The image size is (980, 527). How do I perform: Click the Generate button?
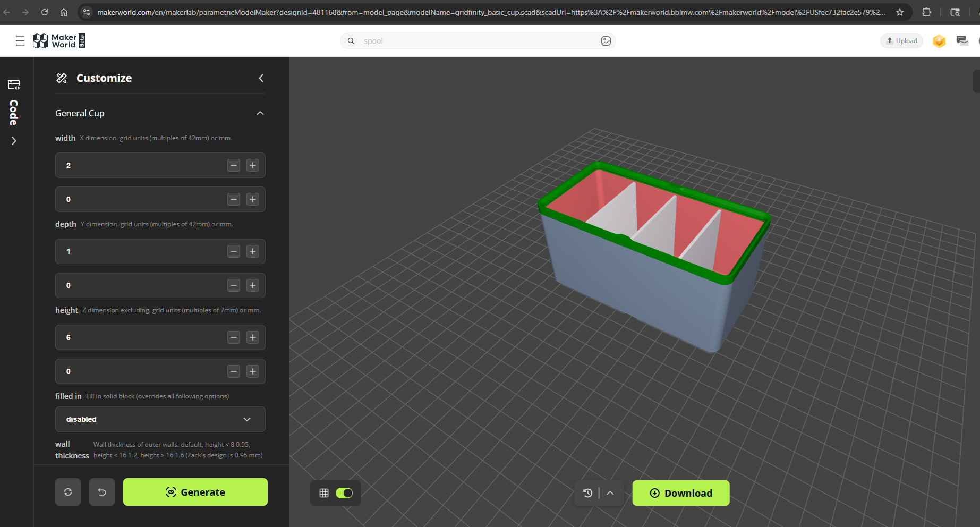tap(195, 492)
